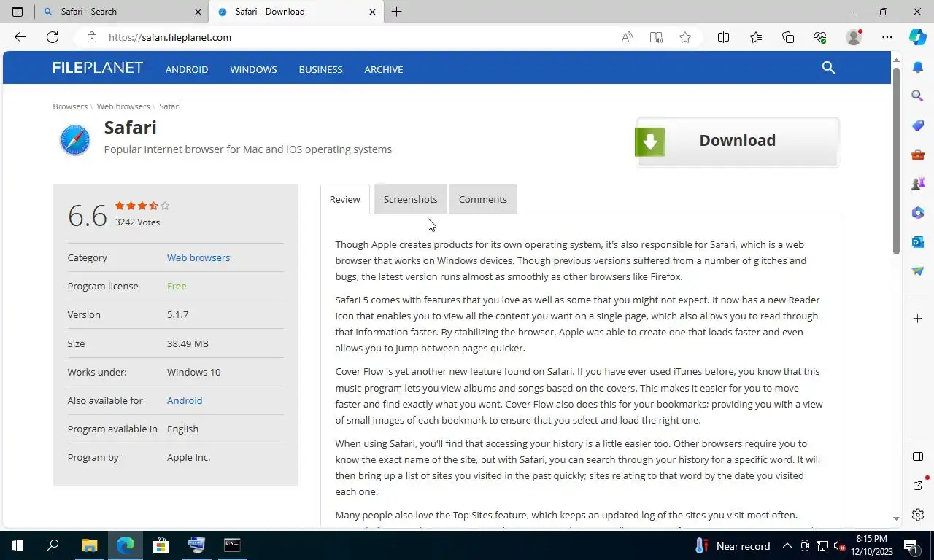
Task: Open the WINDOWS menu item
Action: 253,69
